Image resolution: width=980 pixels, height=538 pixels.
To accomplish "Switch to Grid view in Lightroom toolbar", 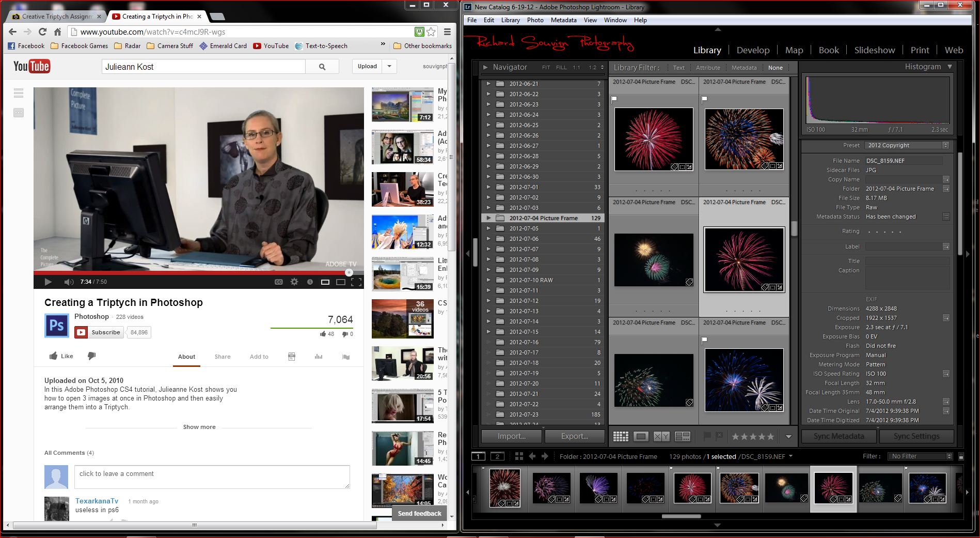I will coord(621,437).
